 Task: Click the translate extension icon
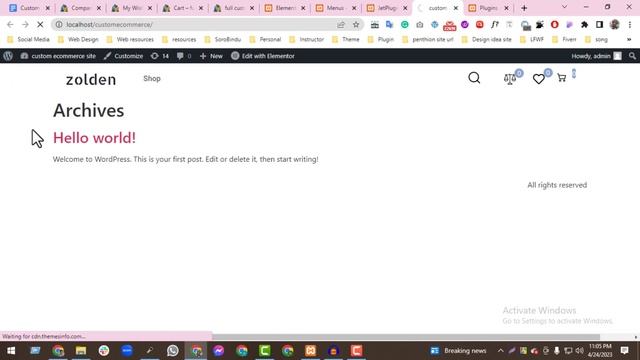(x=389, y=24)
